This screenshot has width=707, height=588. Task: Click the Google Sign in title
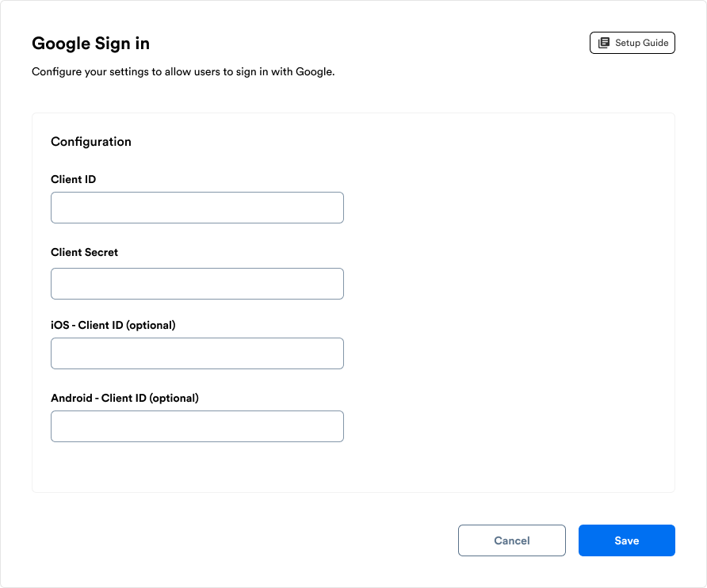pyautogui.click(x=90, y=43)
